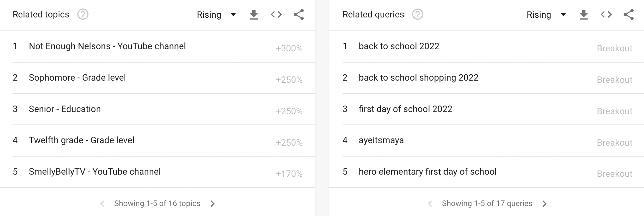Go to previous page of queries
Image resolution: width=644 pixels, height=216 pixels.
click(x=430, y=204)
